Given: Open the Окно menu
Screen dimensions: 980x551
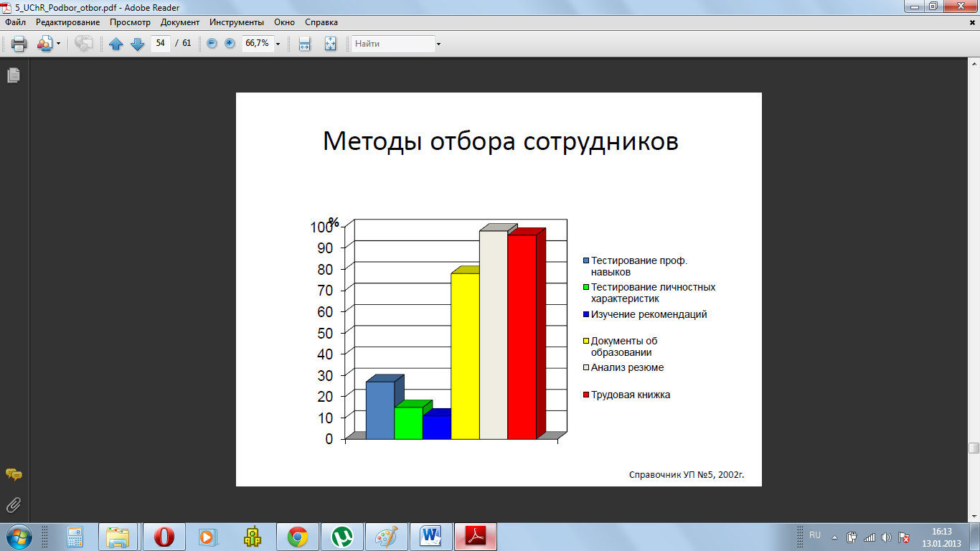Looking at the screenshot, I should point(284,22).
